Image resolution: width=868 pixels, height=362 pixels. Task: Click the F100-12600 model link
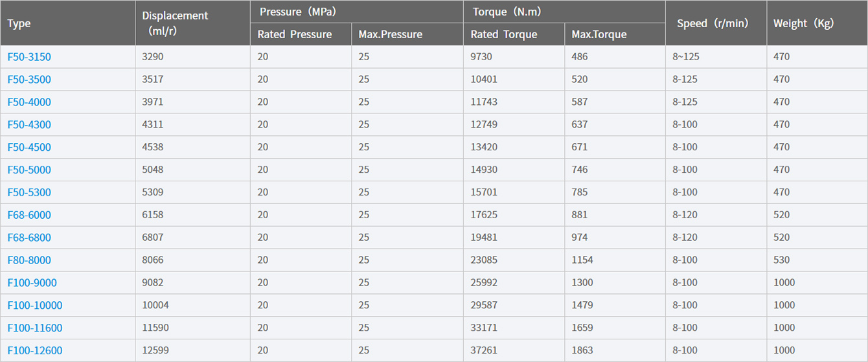click(35, 350)
